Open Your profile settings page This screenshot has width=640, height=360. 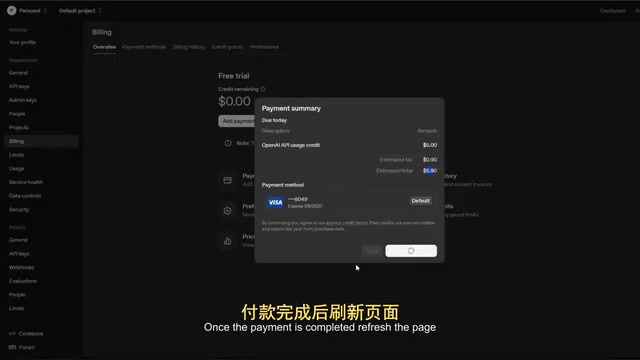(x=22, y=42)
